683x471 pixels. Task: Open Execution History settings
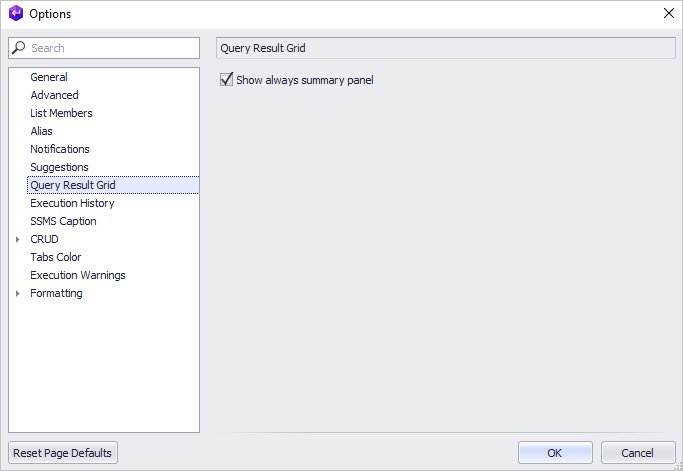(72, 203)
